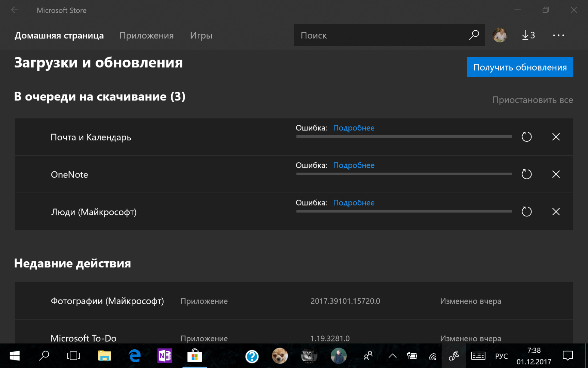
Task: Open the help question-mark taskbar icon
Action: click(x=252, y=356)
